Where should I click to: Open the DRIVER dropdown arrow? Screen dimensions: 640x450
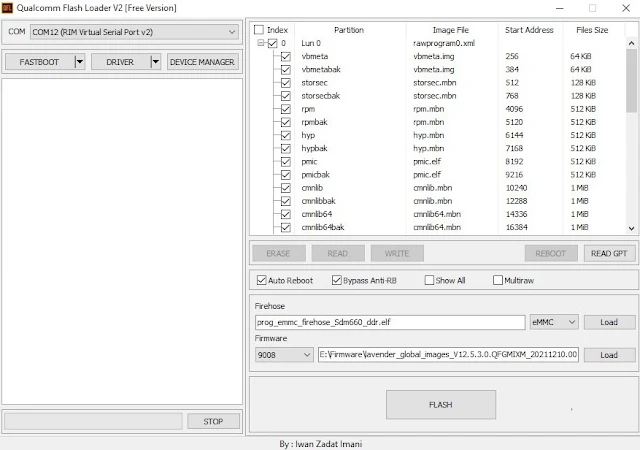[156, 62]
